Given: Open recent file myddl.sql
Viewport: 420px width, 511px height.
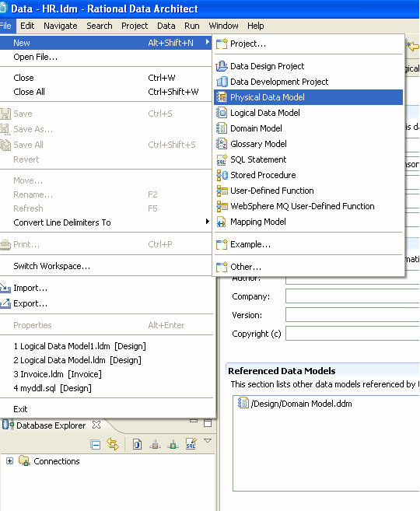Looking at the screenshot, I should [107, 388].
